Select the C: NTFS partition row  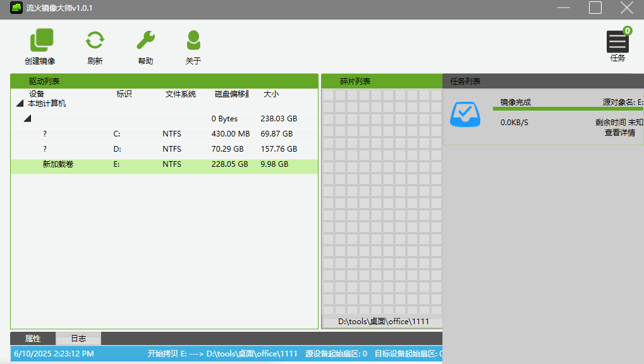pos(164,134)
